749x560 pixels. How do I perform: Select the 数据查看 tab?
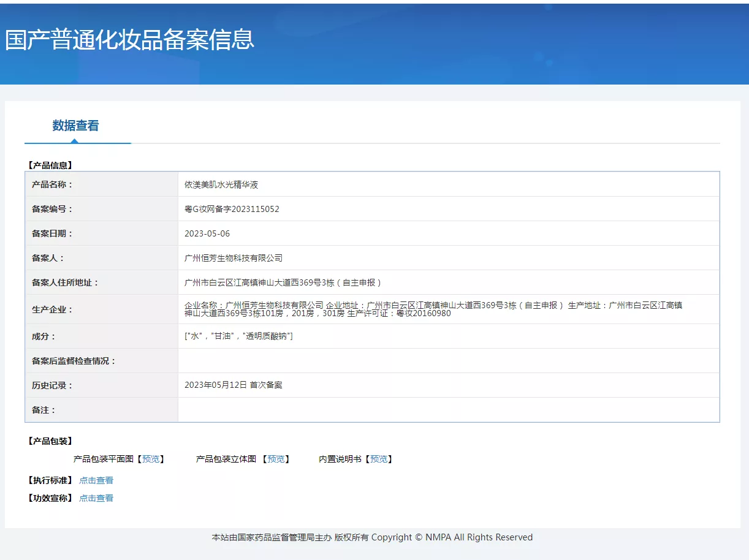pyautogui.click(x=75, y=126)
